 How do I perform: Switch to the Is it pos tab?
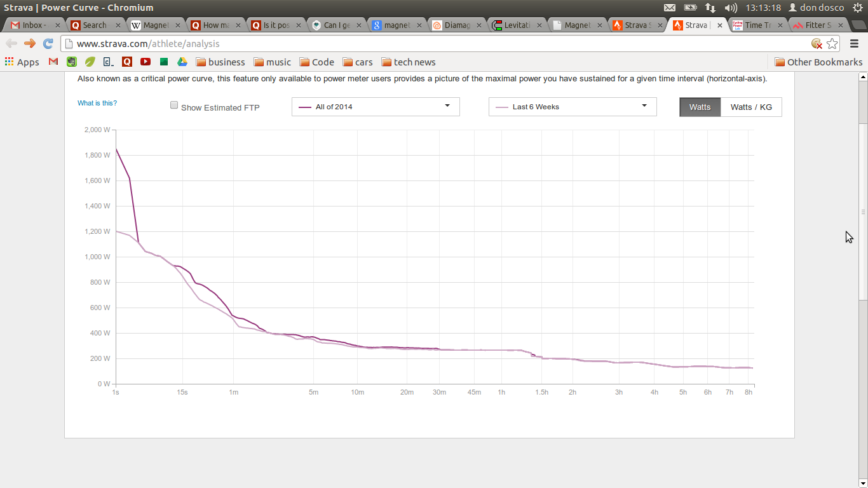tap(276, 25)
